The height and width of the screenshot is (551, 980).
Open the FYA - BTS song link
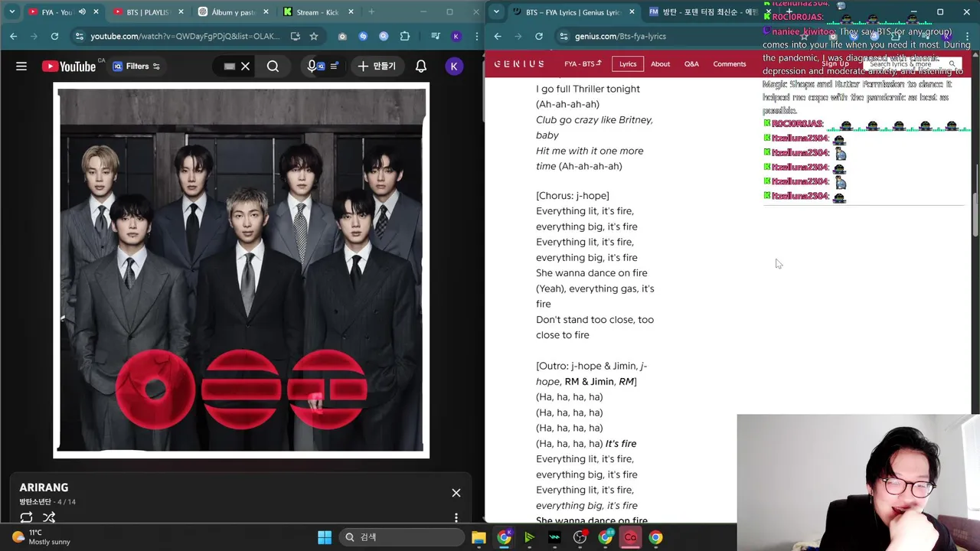pyautogui.click(x=583, y=64)
